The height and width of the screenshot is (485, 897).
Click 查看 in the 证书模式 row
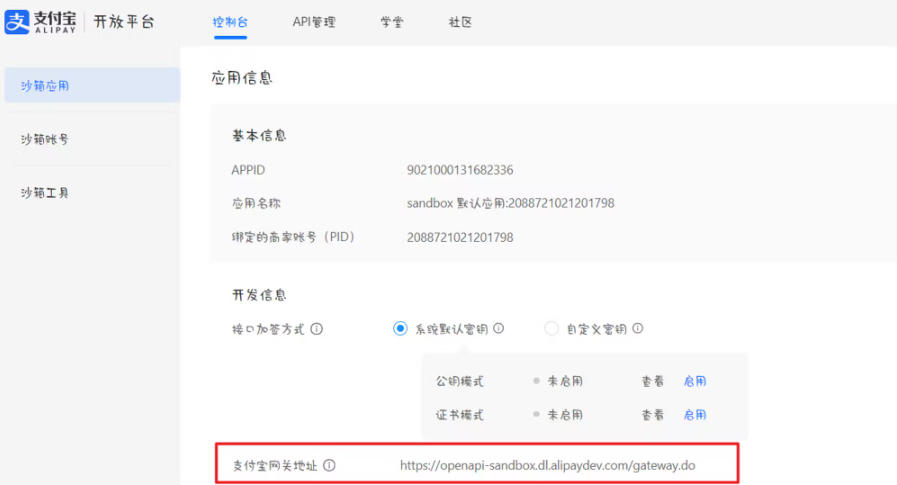tap(652, 415)
